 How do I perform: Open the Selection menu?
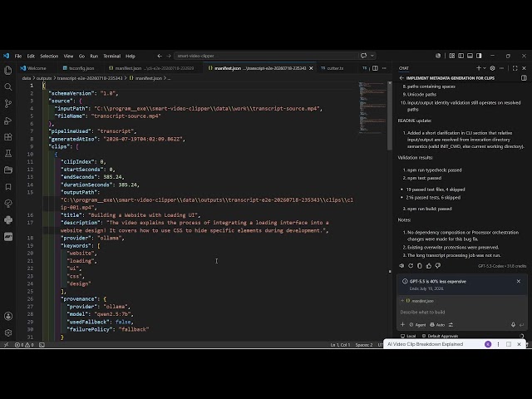click(49, 56)
